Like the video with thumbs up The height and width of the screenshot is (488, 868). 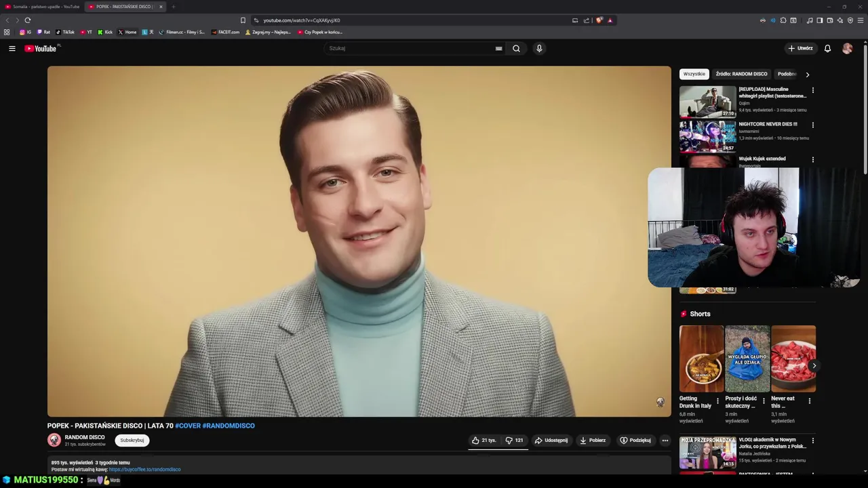tap(485, 441)
